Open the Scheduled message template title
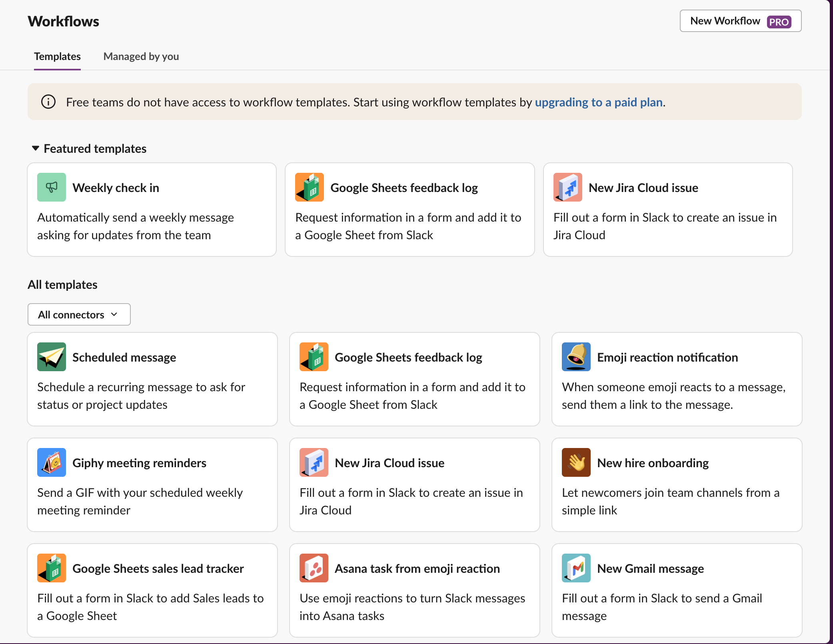 [124, 357]
